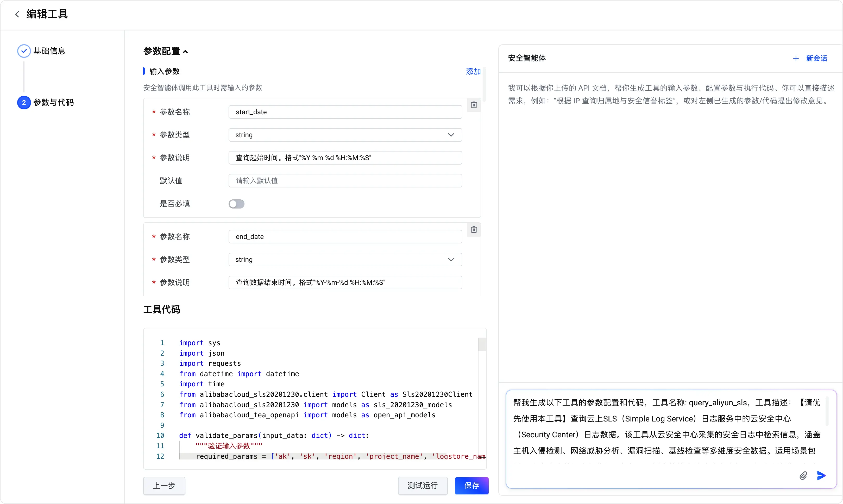
Task: Click line number 6 in code editor
Action: pyautogui.click(x=162, y=395)
